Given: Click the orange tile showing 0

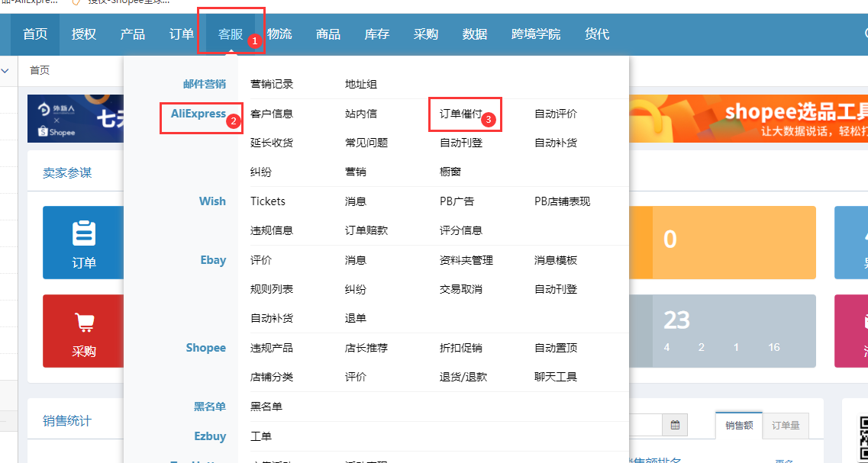Looking at the screenshot, I should (x=722, y=243).
